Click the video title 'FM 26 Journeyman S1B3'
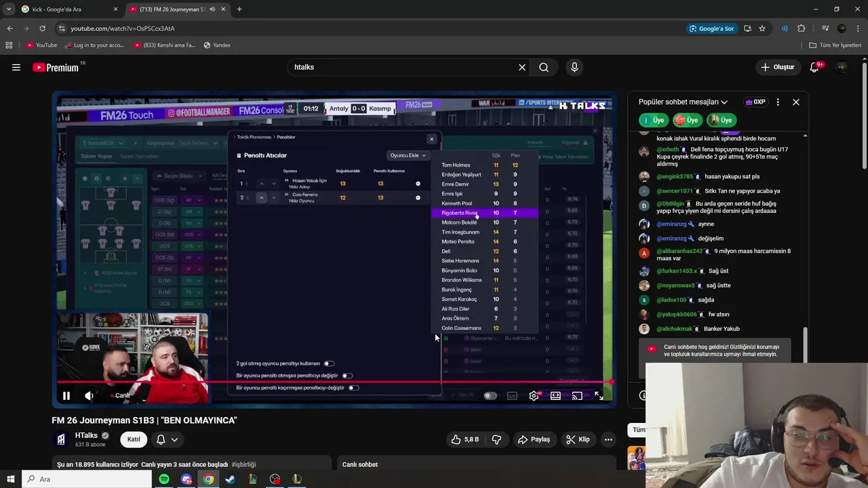Image resolution: width=868 pixels, height=488 pixels. click(x=144, y=420)
